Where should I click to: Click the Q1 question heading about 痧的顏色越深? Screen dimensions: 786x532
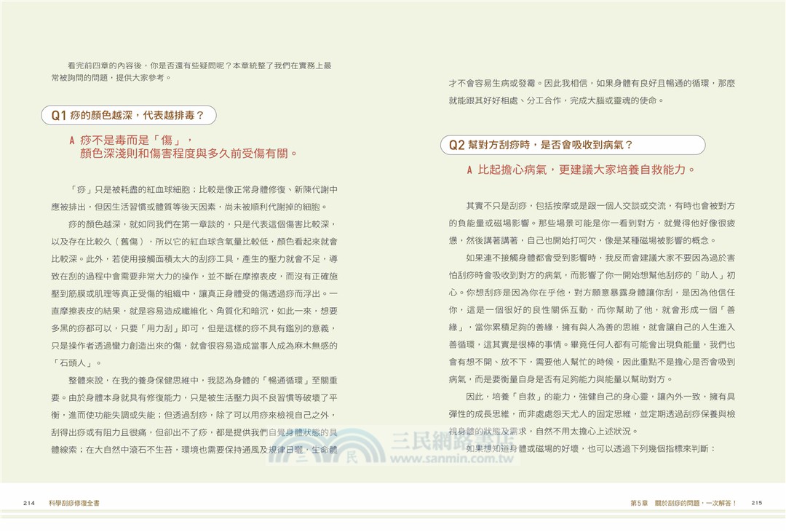tap(128, 115)
